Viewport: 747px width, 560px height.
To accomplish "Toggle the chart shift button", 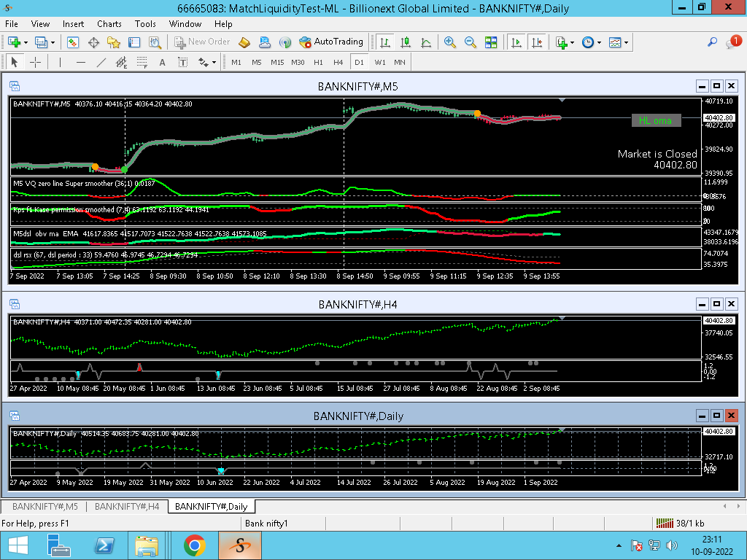I will coord(537,42).
